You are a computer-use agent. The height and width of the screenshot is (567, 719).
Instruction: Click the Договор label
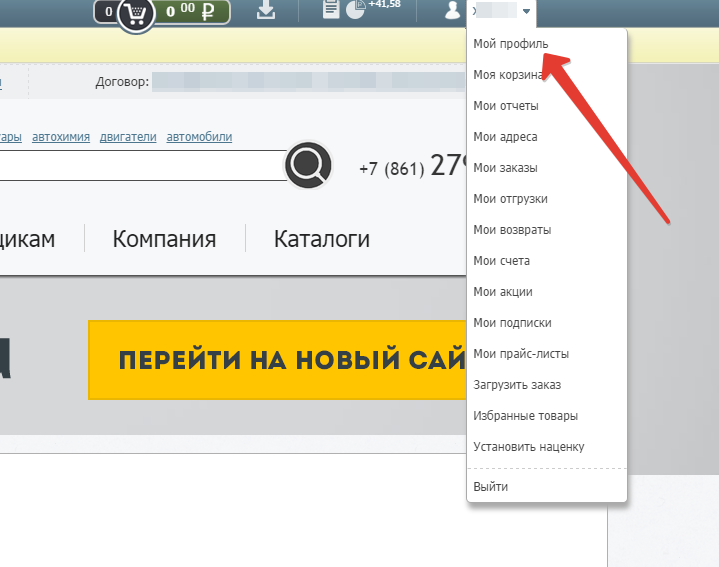coord(122,82)
